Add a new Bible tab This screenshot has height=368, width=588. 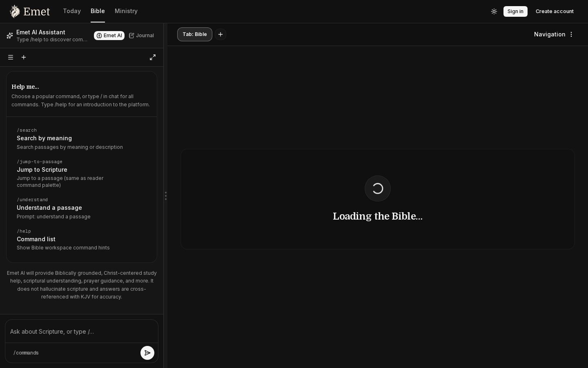[220, 34]
